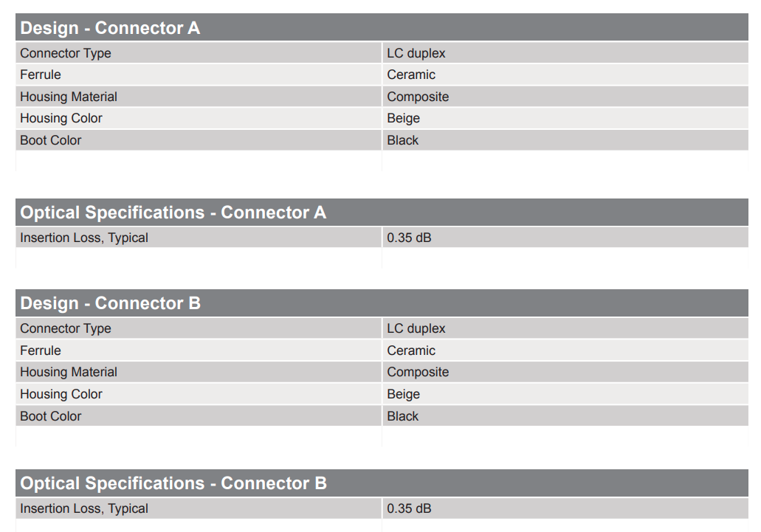The image size is (761, 532).
Task: Click the Composite value for Connector B
Action: tap(418, 372)
